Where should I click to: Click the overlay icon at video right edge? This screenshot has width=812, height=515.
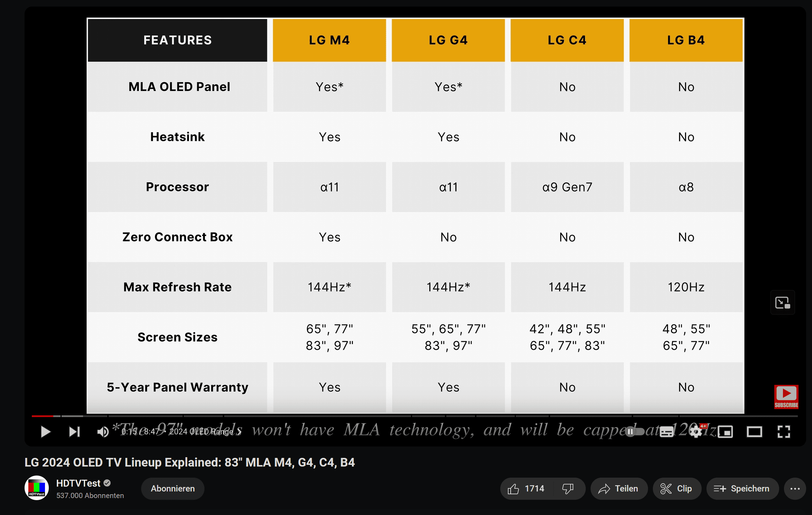click(783, 302)
